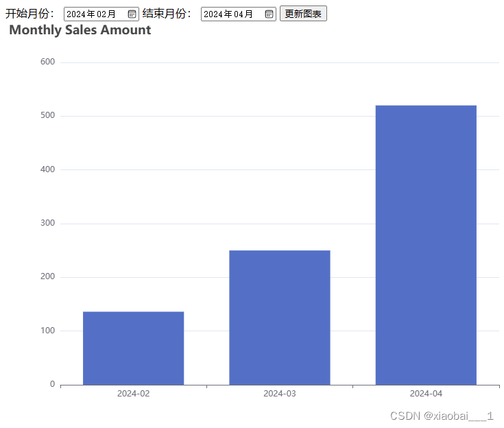Click the x-axis label 2024-04

[426, 394]
